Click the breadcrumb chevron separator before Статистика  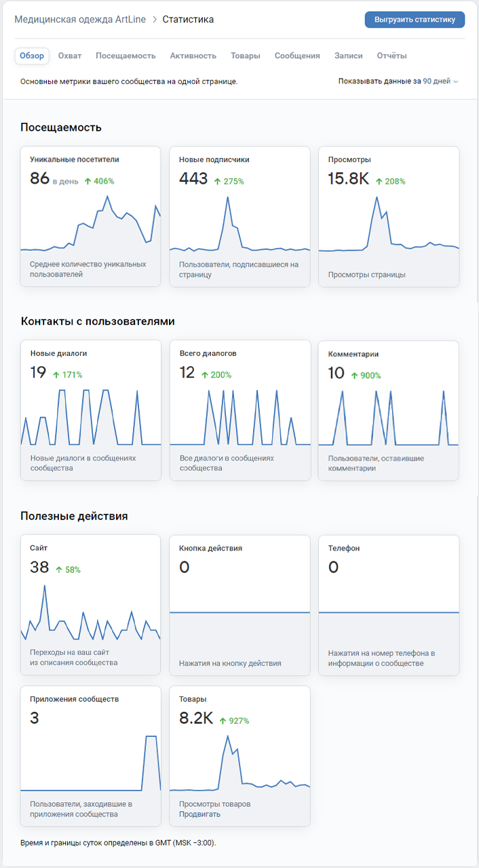(x=155, y=20)
